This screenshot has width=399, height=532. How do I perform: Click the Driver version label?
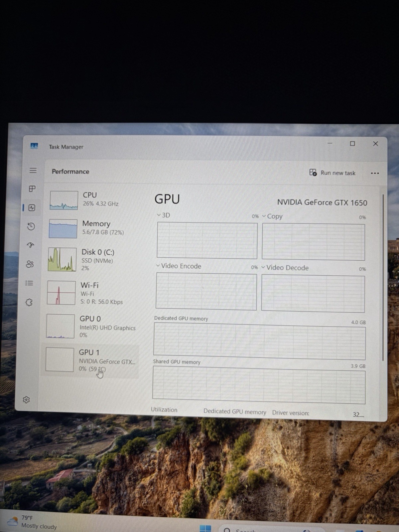[291, 413]
